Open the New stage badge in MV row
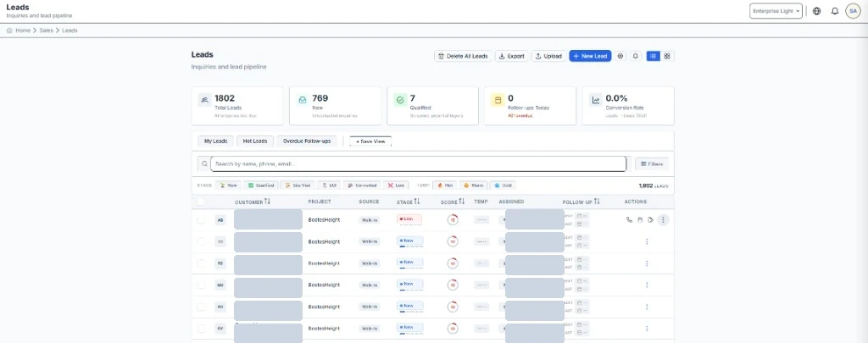Image resolution: width=868 pixels, height=343 pixels. 409,284
